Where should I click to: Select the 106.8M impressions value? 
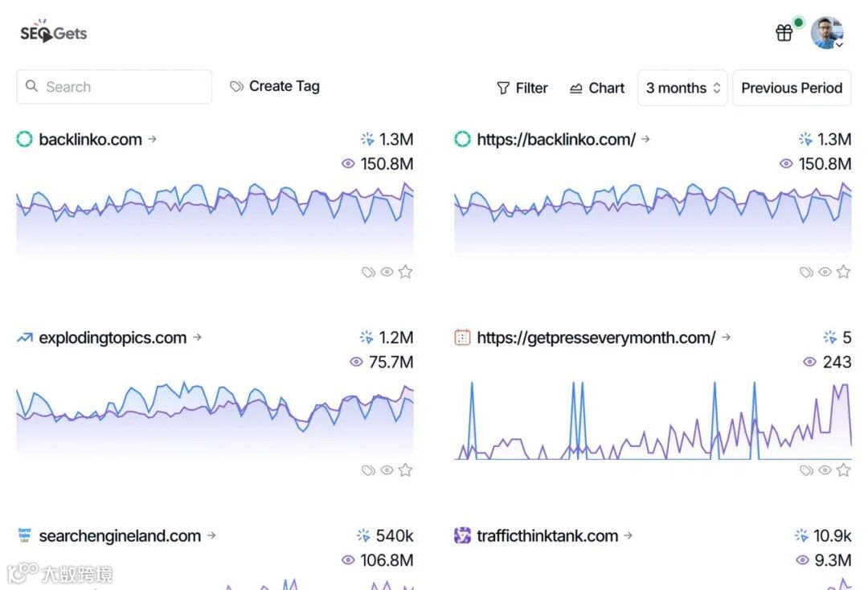[387, 560]
